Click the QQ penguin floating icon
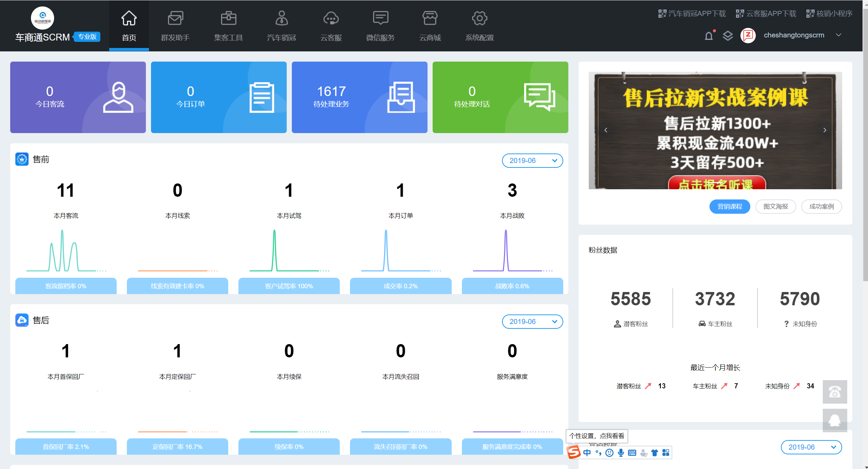 834,420
